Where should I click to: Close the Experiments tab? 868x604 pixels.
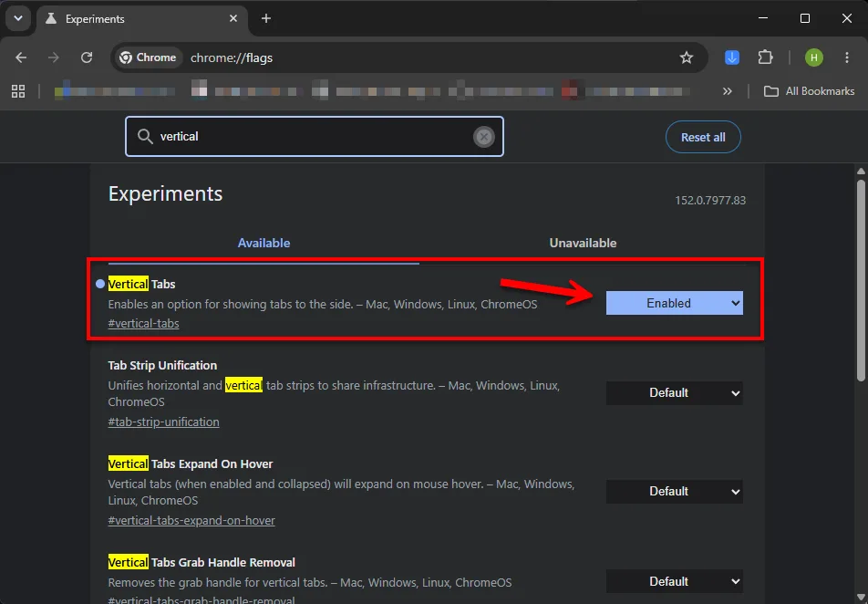(233, 18)
